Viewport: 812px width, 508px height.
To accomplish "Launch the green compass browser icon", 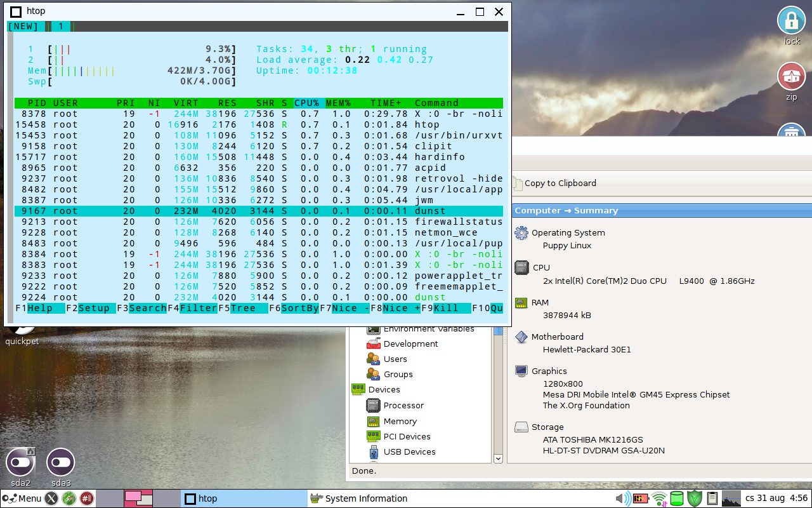I will 69,498.
